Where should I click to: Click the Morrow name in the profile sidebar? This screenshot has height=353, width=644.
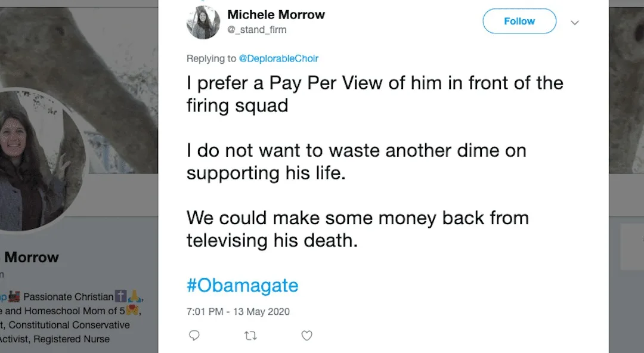point(31,257)
